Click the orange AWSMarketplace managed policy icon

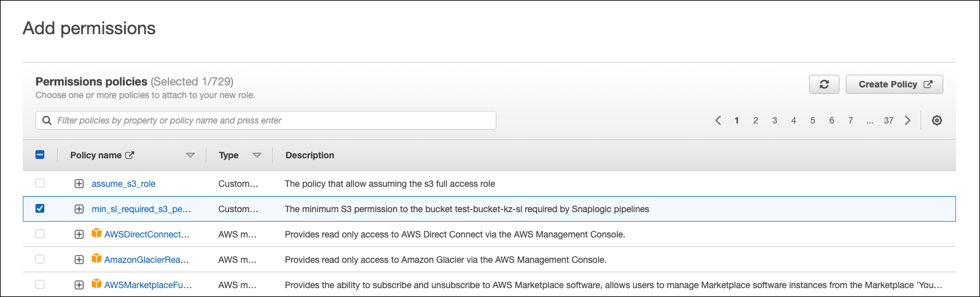point(96,284)
